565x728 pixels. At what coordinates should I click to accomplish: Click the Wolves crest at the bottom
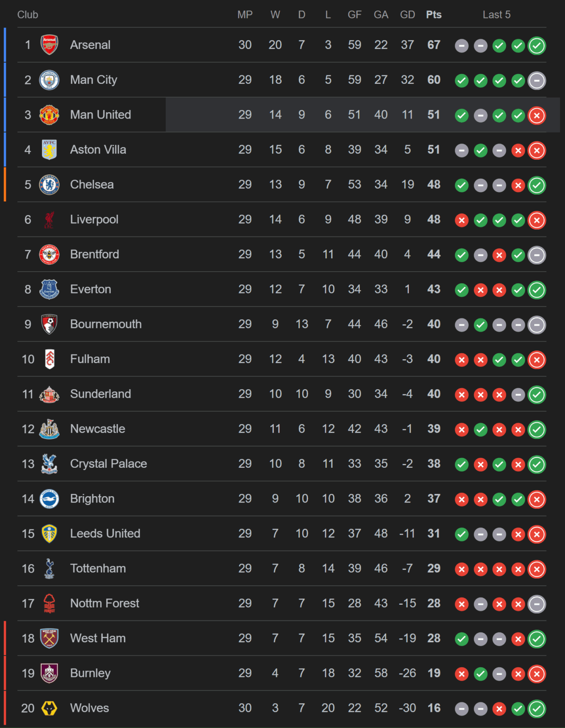coord(50,708)
